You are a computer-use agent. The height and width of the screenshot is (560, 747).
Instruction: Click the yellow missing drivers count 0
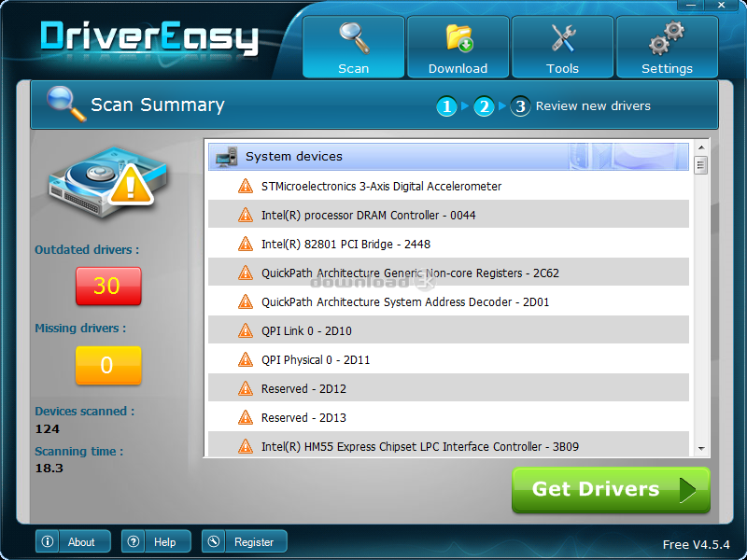[108, 365]
